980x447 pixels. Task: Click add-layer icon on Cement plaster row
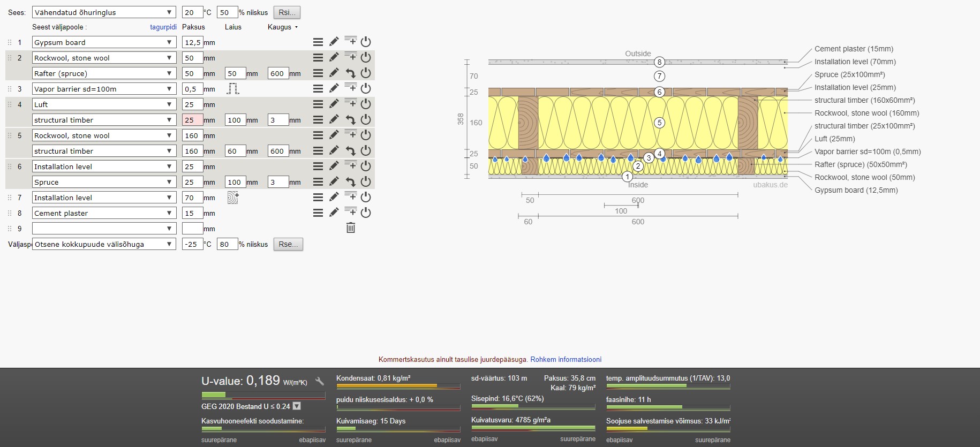tap(350, 212)
